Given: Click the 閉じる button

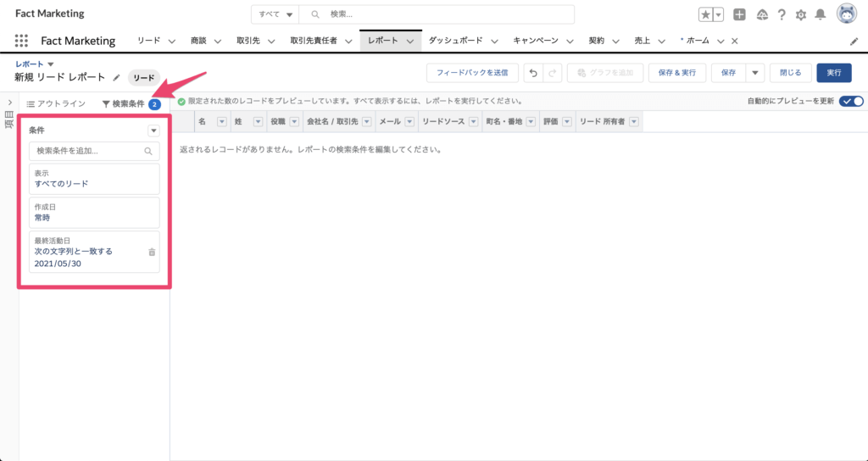Looking at the screenshot, I should [791, 73].
